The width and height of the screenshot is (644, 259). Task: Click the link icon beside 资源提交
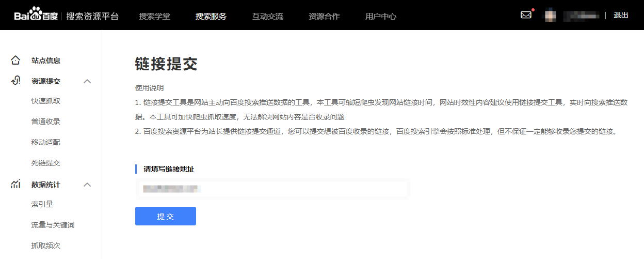click(15, 81)
